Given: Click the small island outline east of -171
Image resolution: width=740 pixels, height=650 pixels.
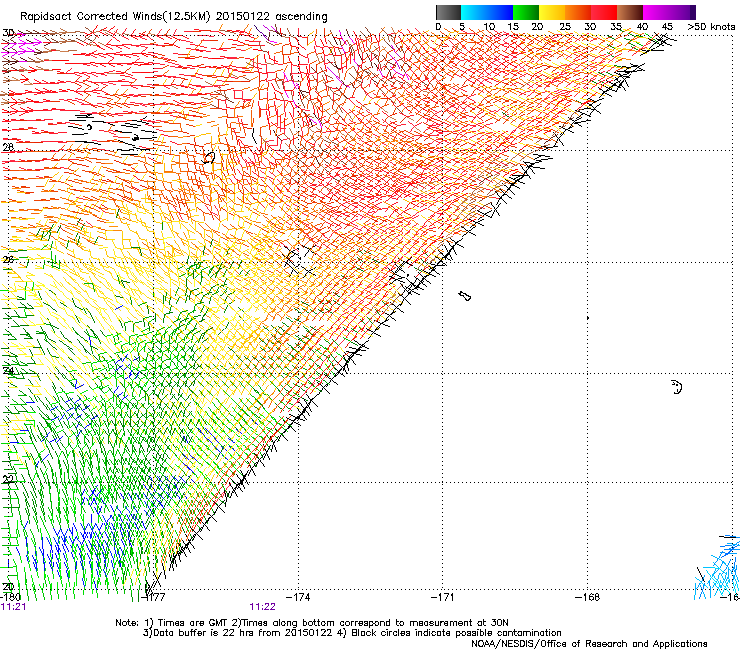Looking at the screenshot, I should pyautogui.click(x=465, y=296).
